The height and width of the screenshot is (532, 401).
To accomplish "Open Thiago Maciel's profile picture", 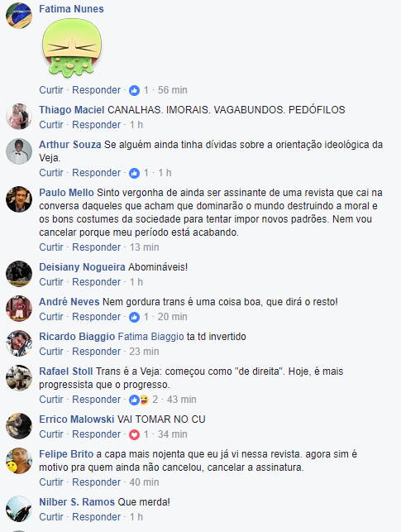I will click(x=19, y=117).
